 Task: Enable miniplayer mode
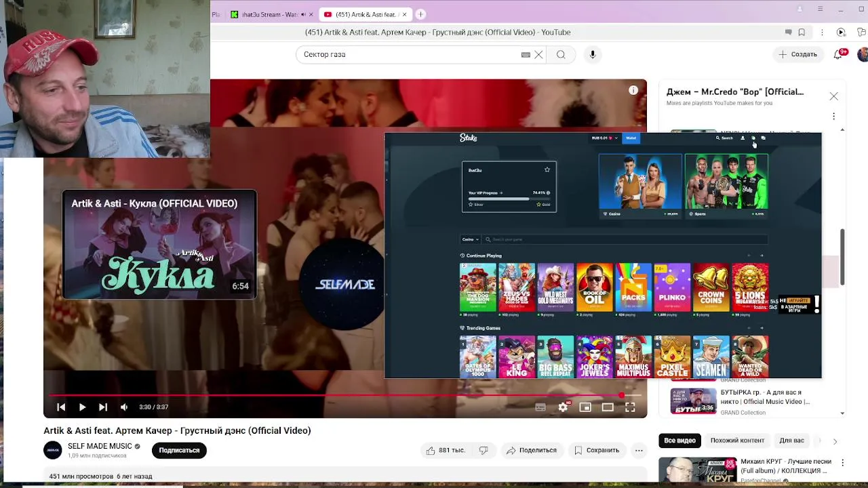(x=585, y=407)
